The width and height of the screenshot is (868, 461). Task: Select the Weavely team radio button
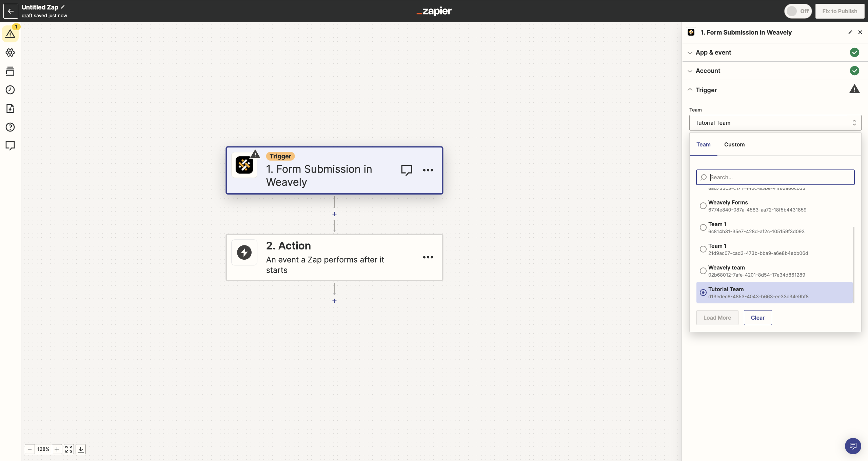click(x=702, y=270)
